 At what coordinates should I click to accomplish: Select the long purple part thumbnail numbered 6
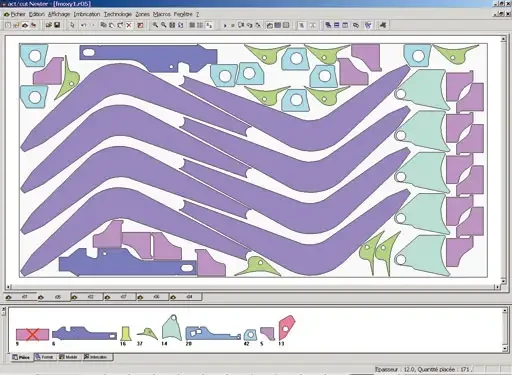(x=84, y=333)
